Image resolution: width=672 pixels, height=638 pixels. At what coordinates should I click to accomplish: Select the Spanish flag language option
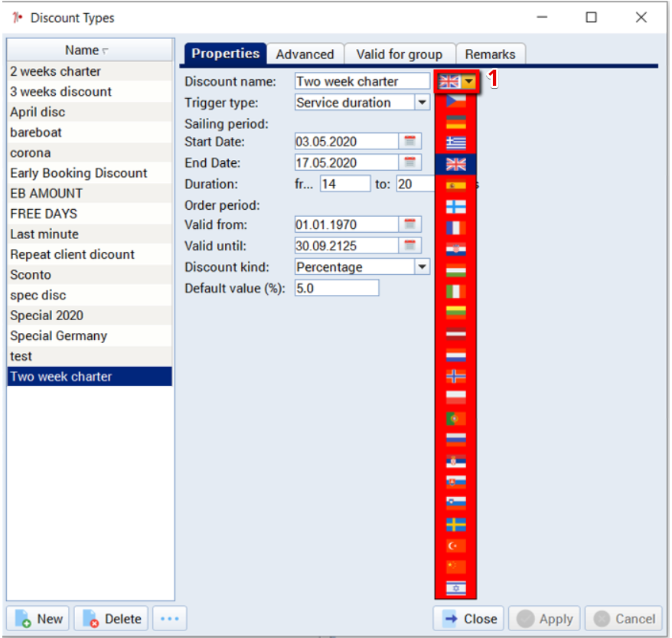455,185
